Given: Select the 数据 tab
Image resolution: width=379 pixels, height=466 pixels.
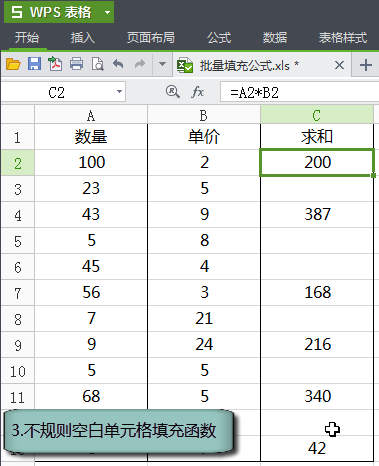Looking at the screenshot, I should pyautogui.click(x=275, y=38).
